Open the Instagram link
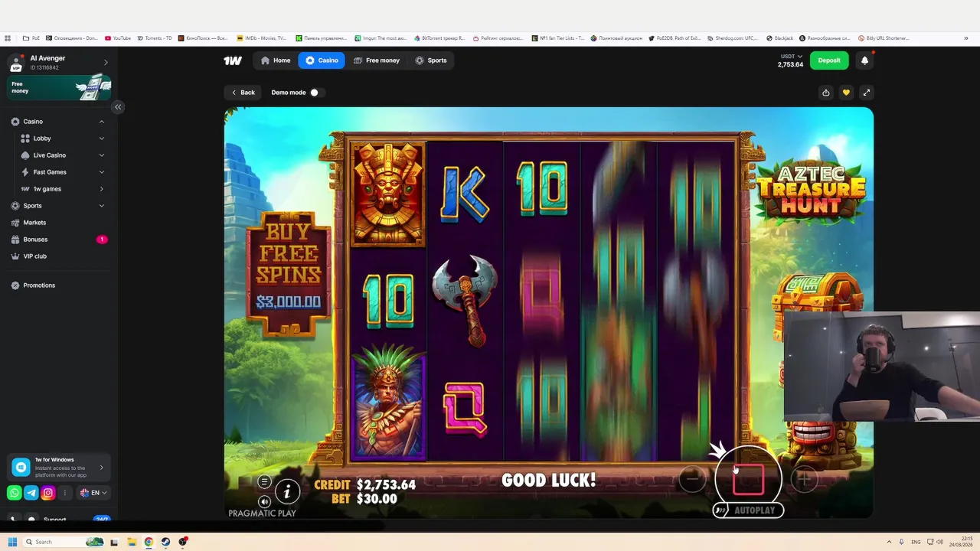Viewport: 980px width, 551px height. [x=48, y=493]
